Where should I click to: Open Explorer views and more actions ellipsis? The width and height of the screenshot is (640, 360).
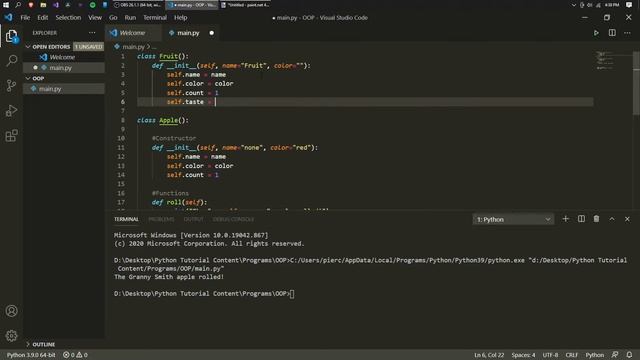coord(92,33)
